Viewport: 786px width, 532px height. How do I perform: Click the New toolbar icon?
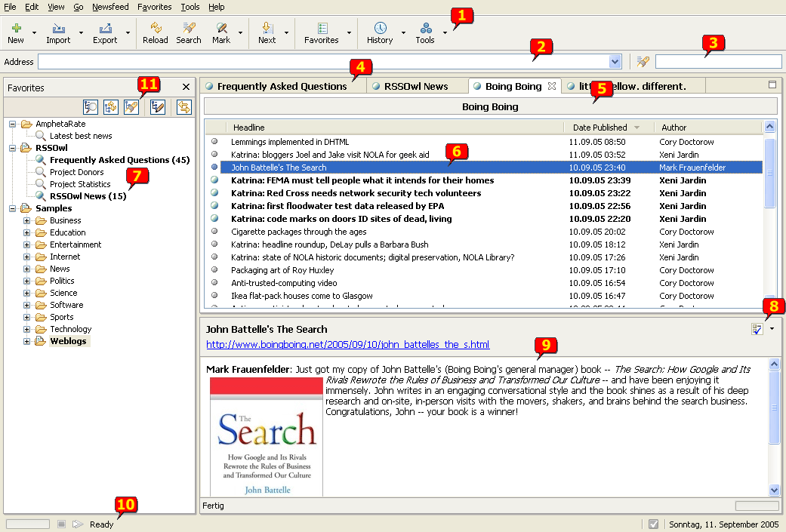[x=16, y=28]
